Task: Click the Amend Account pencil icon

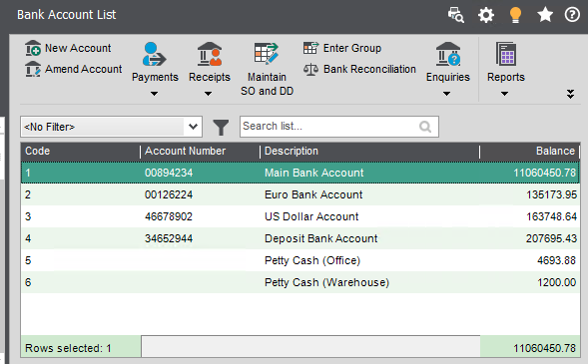Action: pos(33,69)
